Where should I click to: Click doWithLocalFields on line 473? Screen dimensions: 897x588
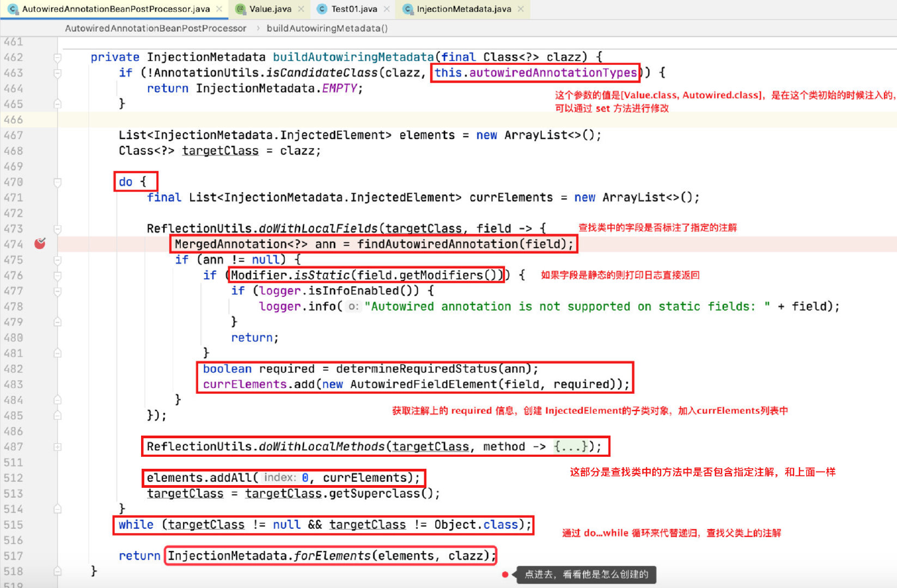(x=318, y=229)
